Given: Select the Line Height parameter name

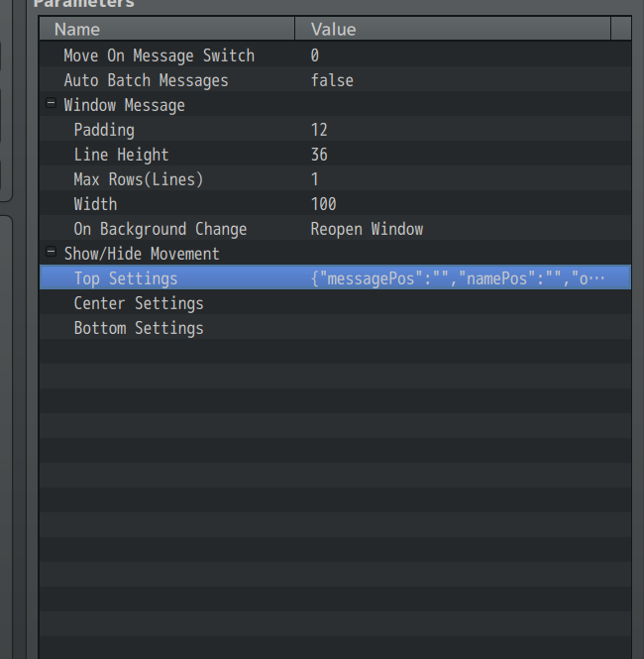Looking at the screenshot, I should pos(121,155).
